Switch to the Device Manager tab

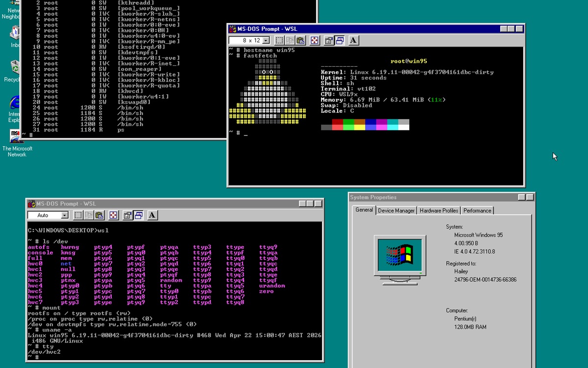click(396, 210)
